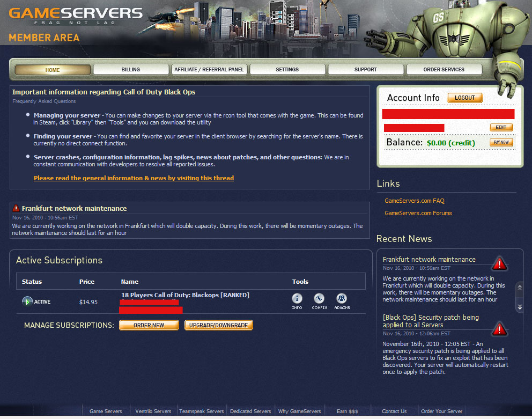Click the Black Ops security patch warning icon
Image resolution: width=532 pixels, height=419 pixels.
(x=499, y=329)
